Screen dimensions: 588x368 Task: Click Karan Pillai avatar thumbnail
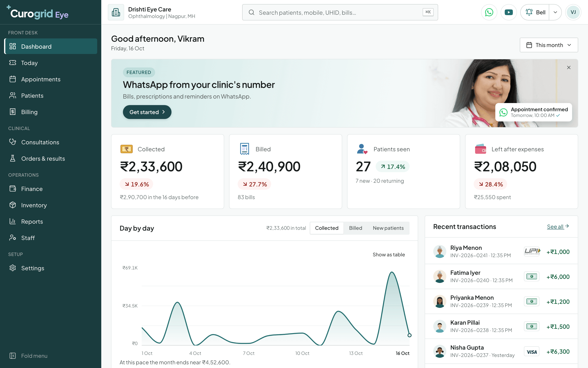(x=440, y=326)
